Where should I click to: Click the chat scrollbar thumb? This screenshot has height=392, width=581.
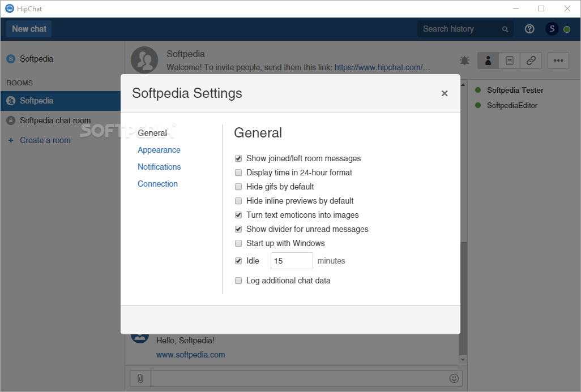pos(463,298)
